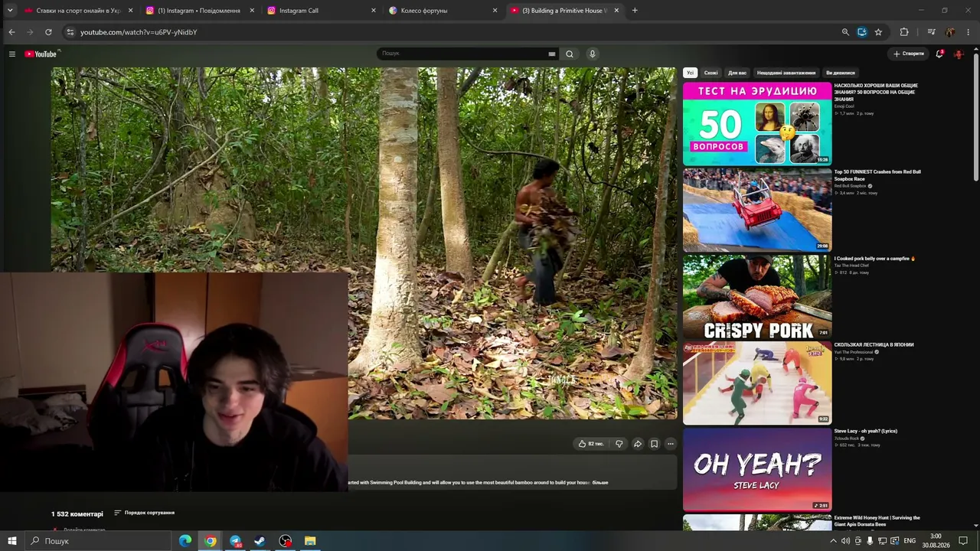Select the 'Для вас' filter chip

(x=737, y=73)
